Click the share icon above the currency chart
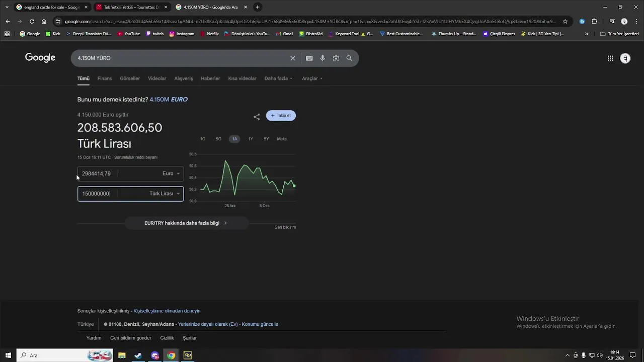 (x=257, y=117)
